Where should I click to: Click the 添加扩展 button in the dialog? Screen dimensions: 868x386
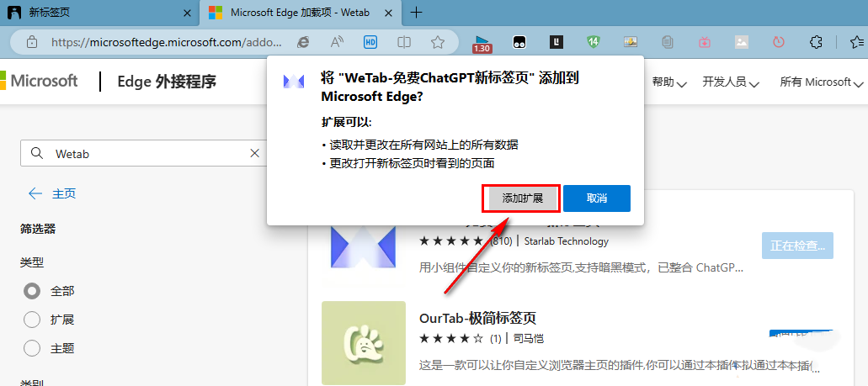click(x=522, y=198)
